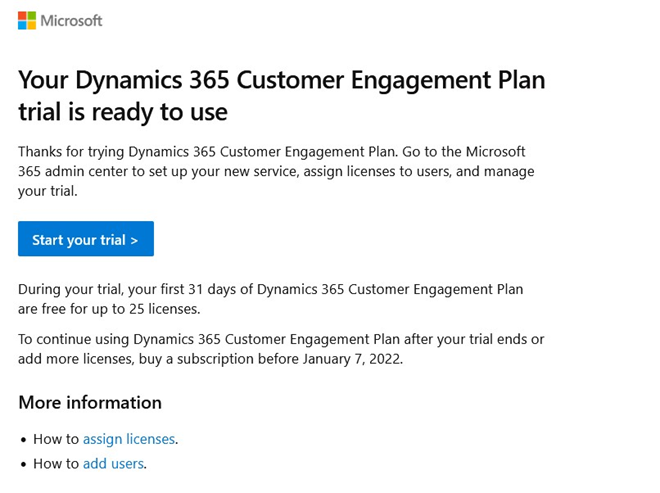Click the arrow in Start your trial
This screenshot has height=493, width=660.
pyautogui.click(x=134, y=240)
